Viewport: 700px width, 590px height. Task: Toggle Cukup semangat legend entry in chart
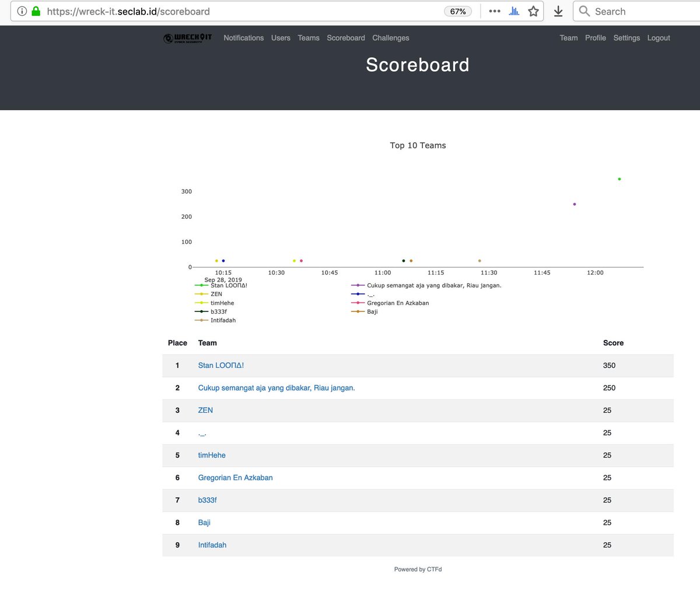point(426,286)
